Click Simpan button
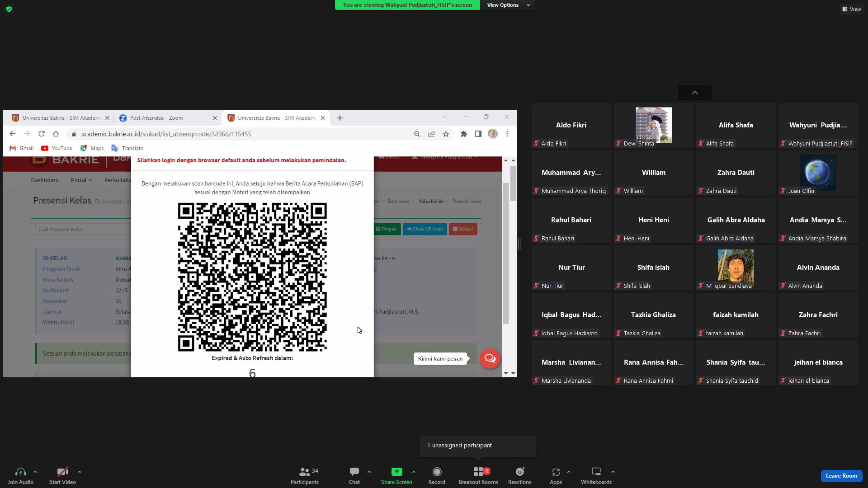This screenshot has height=488, width=868. tap(386, 229)
